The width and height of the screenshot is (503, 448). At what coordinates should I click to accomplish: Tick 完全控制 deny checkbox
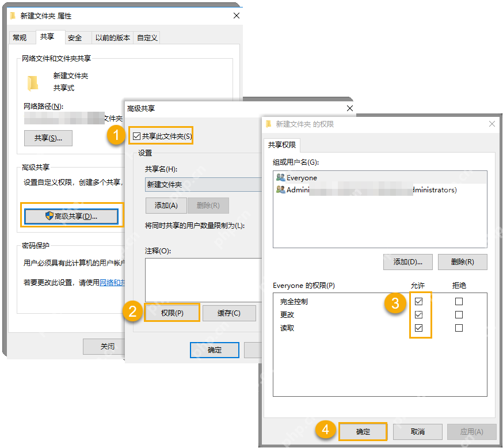pyautogui.click(x=459, y=301)
